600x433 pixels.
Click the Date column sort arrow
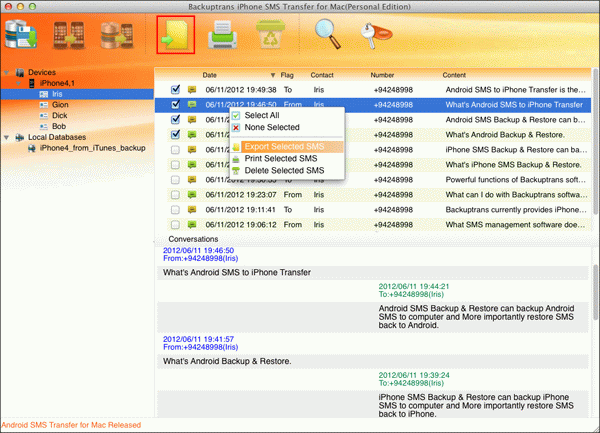(273, 75)
